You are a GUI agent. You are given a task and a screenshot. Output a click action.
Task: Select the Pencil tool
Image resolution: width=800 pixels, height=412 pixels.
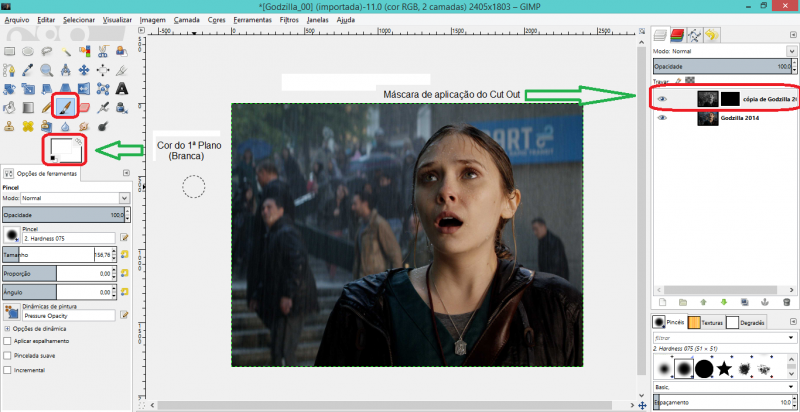(x=45, y=106)
